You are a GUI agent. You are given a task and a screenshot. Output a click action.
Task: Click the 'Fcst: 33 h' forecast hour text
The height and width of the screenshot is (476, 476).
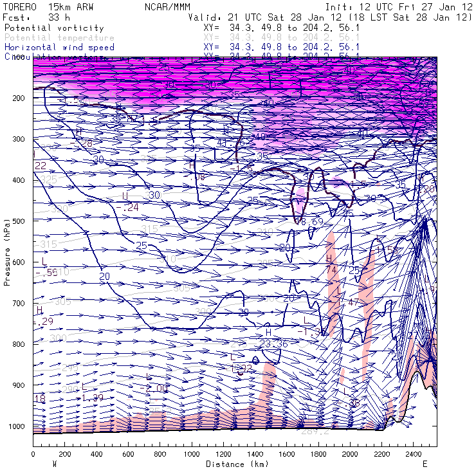click(x=36, y=17)
